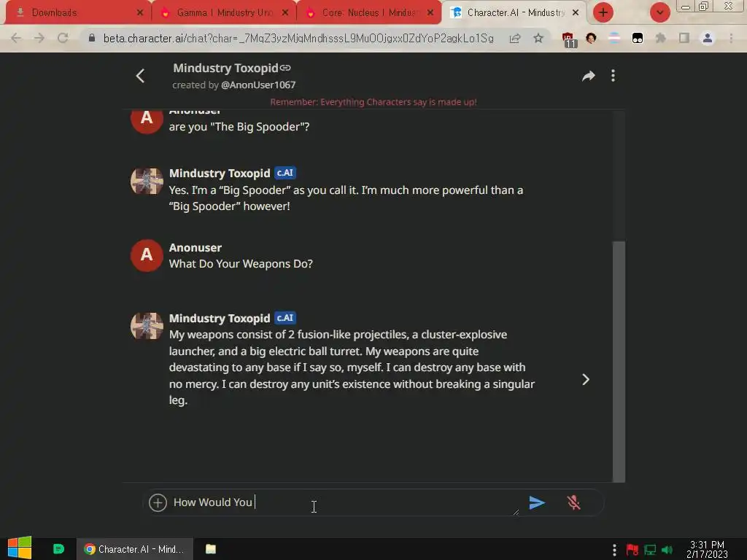Open the volume tray icon

(667, 550)
